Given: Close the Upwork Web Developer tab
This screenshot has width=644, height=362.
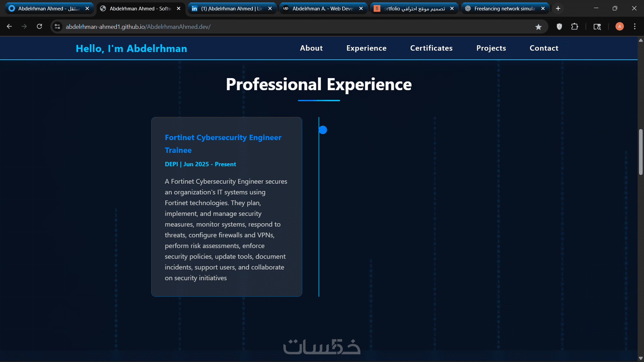Looking at the screenshot, I should pyautogui.click(x=361, y=8).
